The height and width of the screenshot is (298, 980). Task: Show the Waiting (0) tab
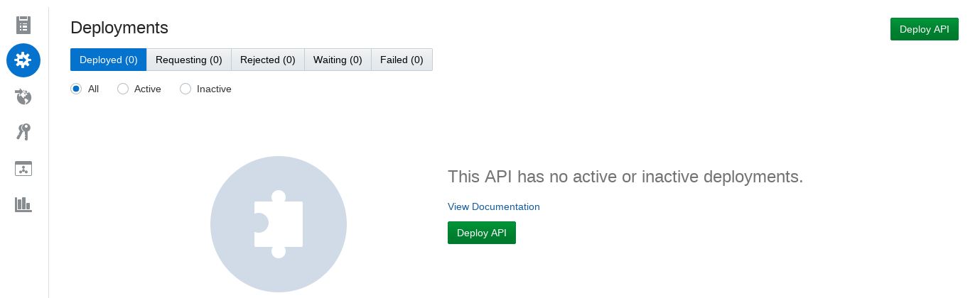tap(338, 60)
